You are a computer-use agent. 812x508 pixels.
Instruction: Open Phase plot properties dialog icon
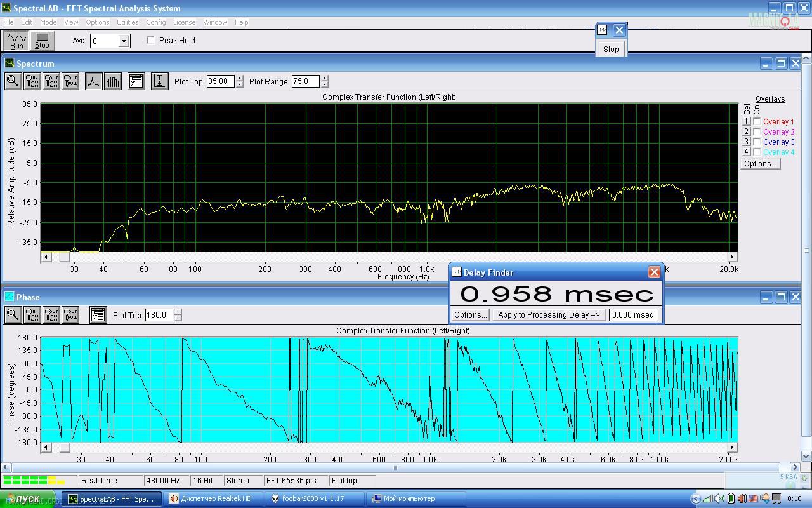pyautogui.click(x=98, y=315)
